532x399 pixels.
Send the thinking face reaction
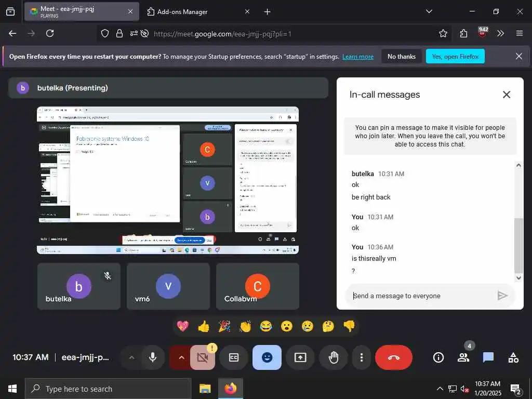[x=328, y=326]
